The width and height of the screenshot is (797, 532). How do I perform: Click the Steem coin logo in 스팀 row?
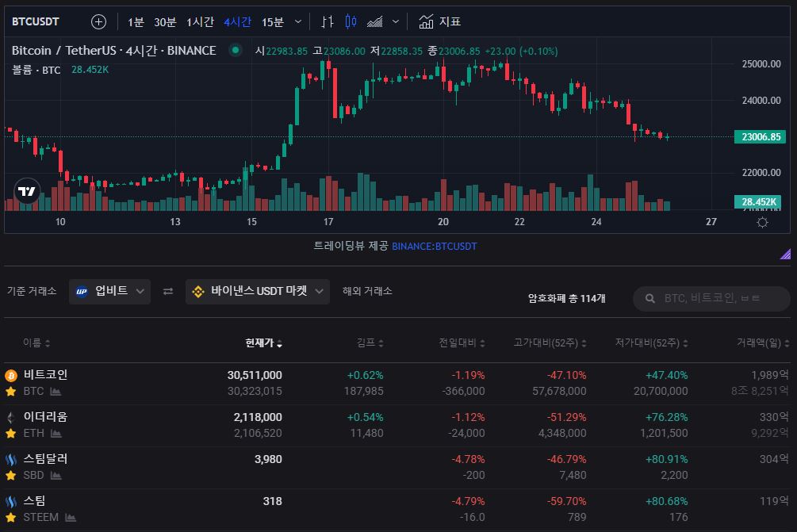10,502
